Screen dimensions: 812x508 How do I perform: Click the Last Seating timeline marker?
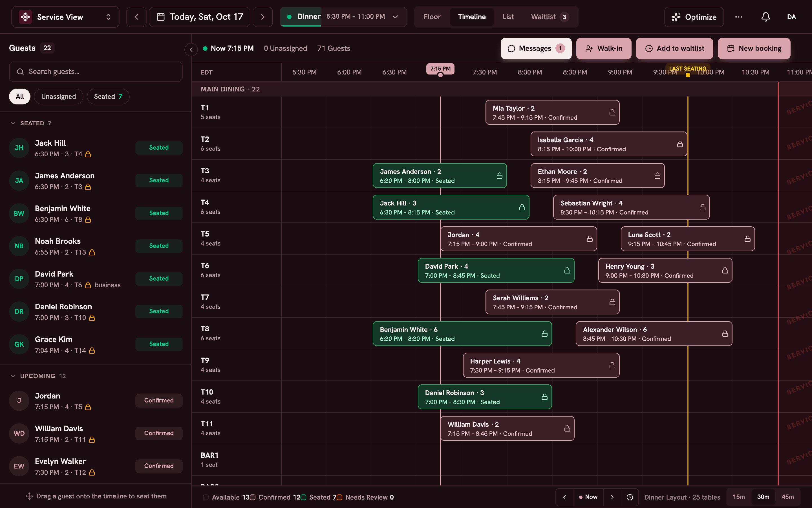point(687,69)
